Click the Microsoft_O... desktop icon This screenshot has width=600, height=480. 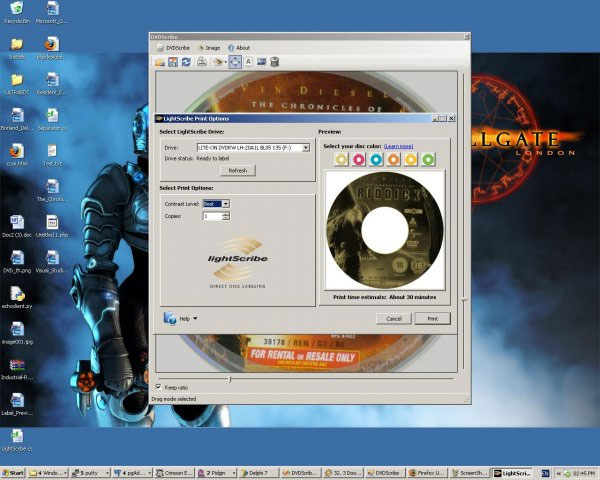click(x=52, y=13)
